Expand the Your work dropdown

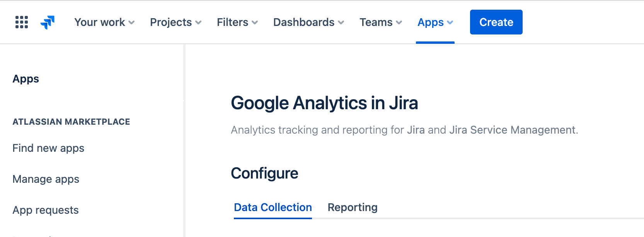coord(104,22)
